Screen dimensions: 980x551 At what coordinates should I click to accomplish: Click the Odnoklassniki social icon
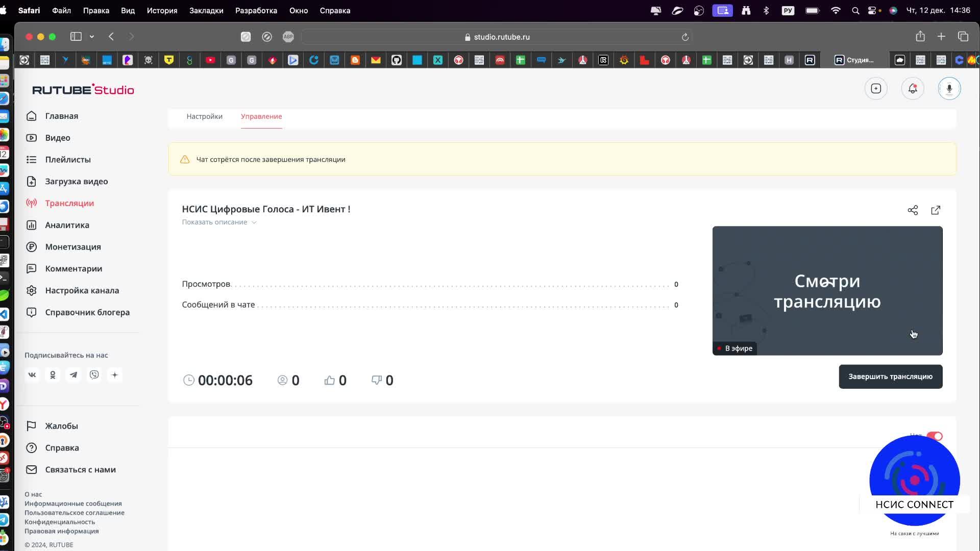click(x=53, y=375)
